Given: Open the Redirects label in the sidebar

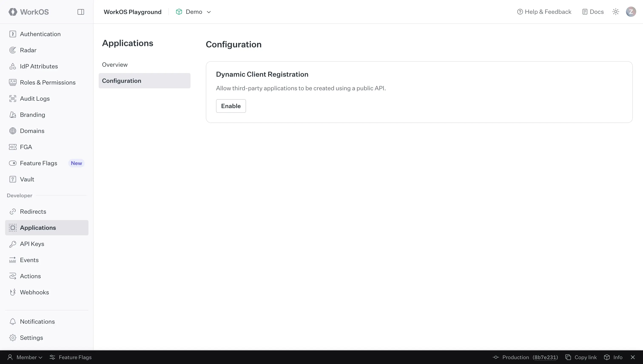Looking at the screenshot, I should click(x=33, y=212).
